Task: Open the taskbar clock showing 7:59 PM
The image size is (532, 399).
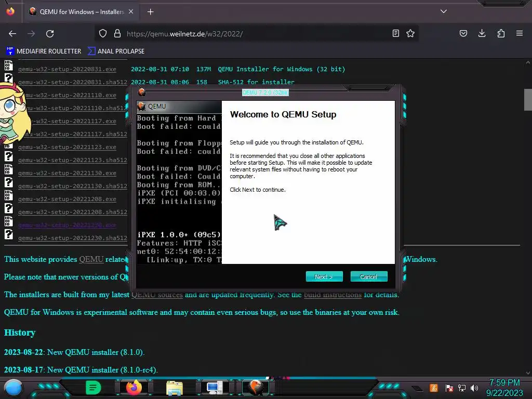Action: point(504,388)
